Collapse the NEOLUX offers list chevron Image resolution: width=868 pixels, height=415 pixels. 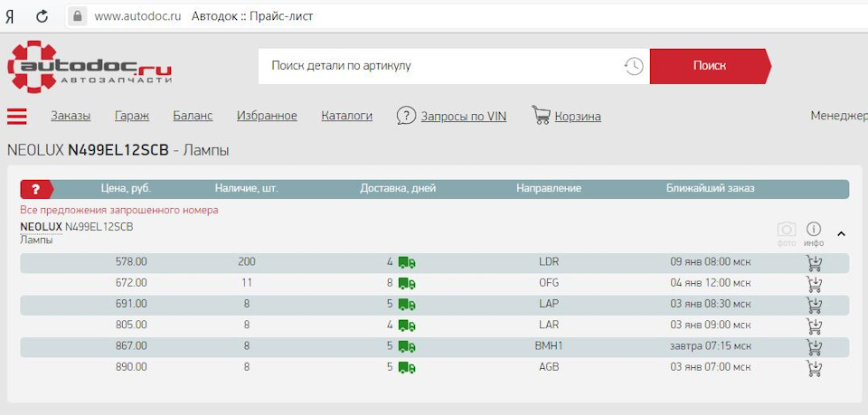tap(841, 234)
